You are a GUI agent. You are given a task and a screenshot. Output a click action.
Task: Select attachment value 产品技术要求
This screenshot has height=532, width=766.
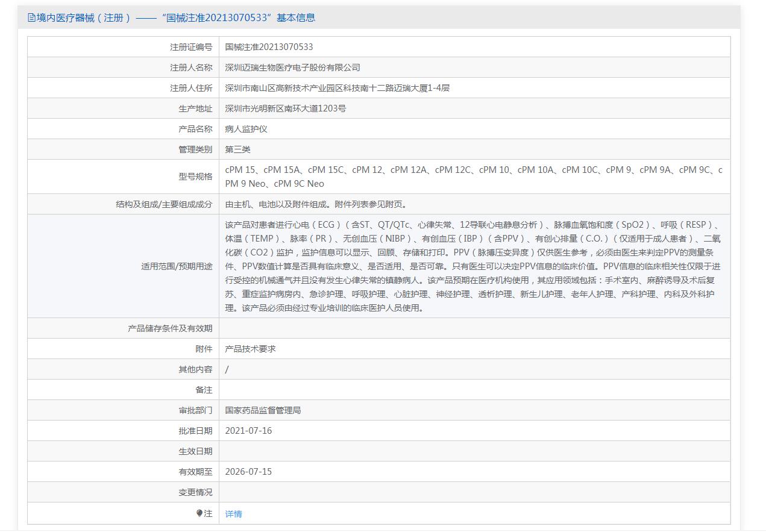pos(250,349)
